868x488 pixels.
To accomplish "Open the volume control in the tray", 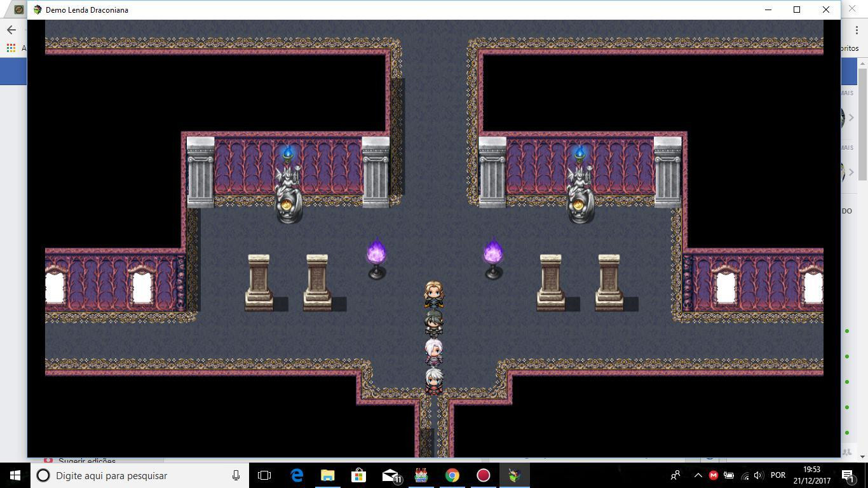I will point(758,475).
